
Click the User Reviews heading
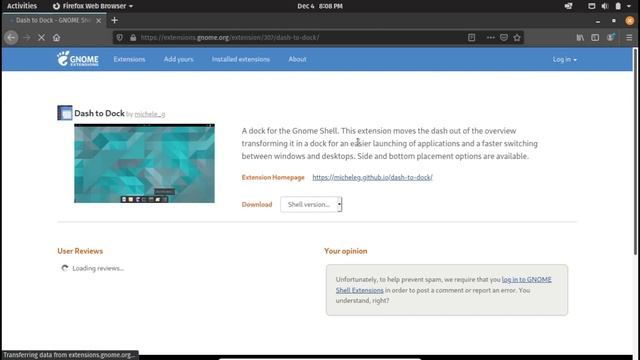tap(80, 251)
